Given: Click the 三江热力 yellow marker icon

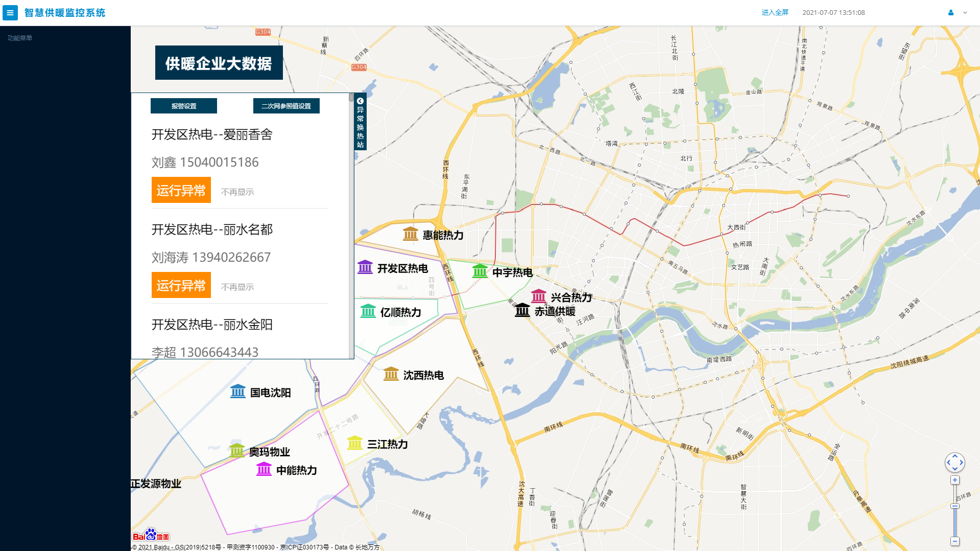Looking at the screenshot, I should pyautogui.click(x=354, y=443).
